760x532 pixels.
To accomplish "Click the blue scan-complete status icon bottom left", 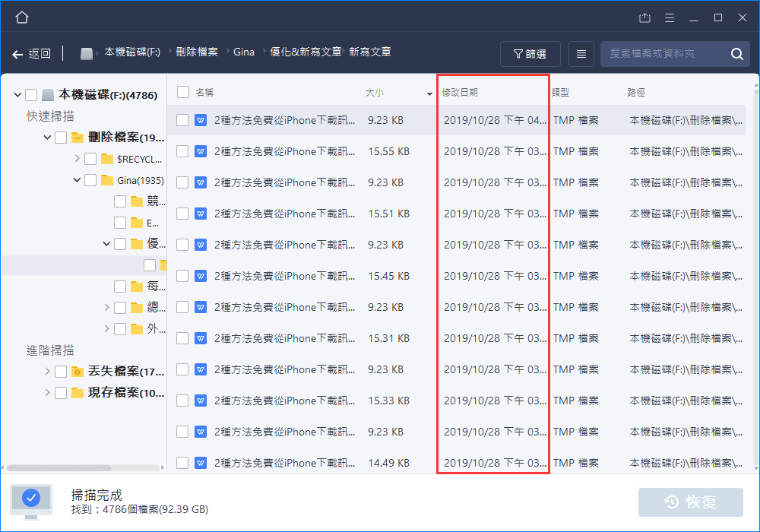I will pos(30,500).
